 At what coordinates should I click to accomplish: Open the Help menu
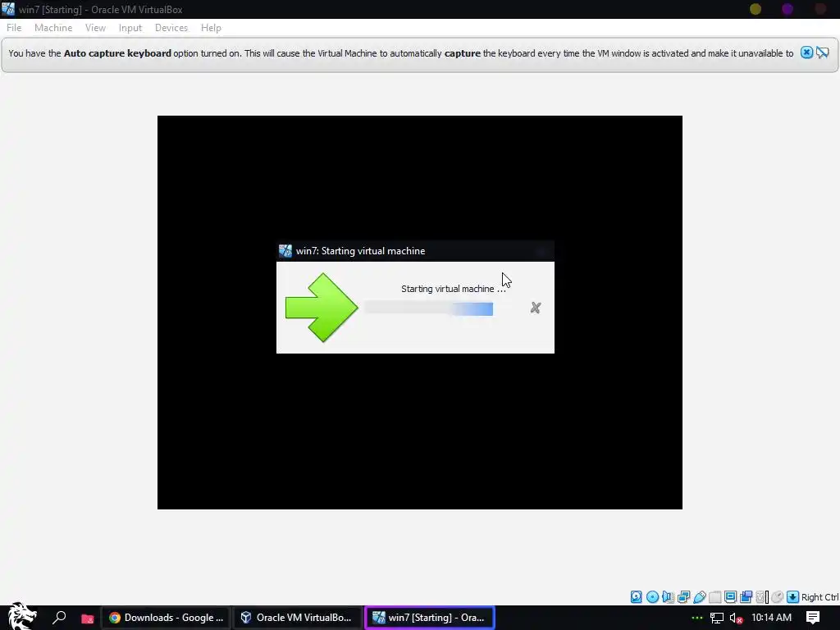(211, 28)
